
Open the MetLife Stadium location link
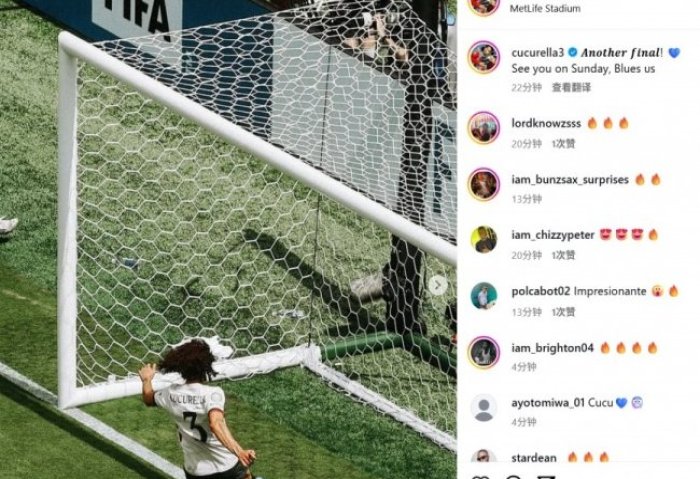tap(545, 8)
